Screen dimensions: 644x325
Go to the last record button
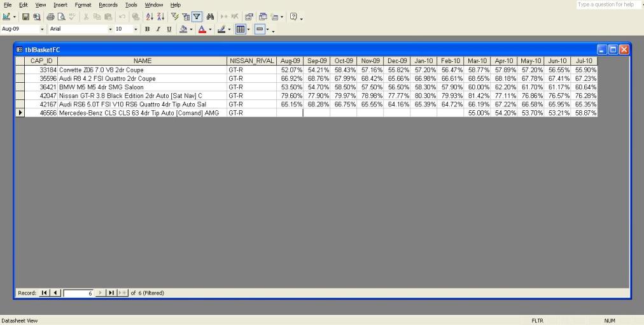111,293
